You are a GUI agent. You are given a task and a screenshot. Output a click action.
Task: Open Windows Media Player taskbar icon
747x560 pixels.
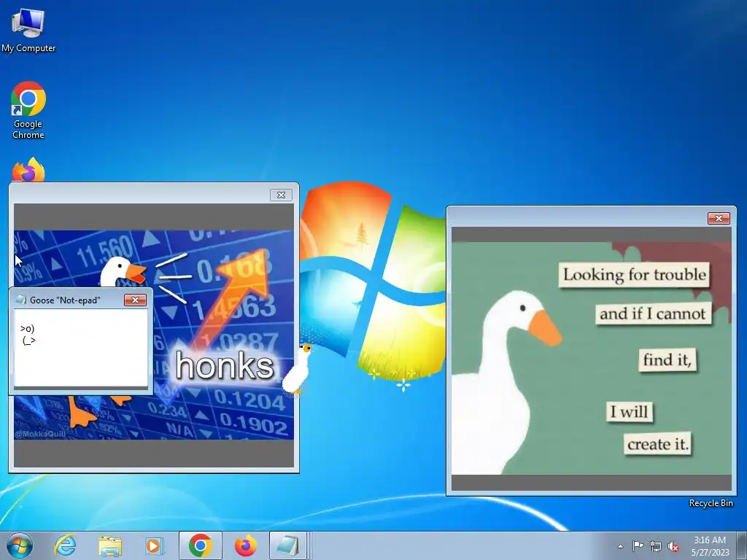(155, 545)
